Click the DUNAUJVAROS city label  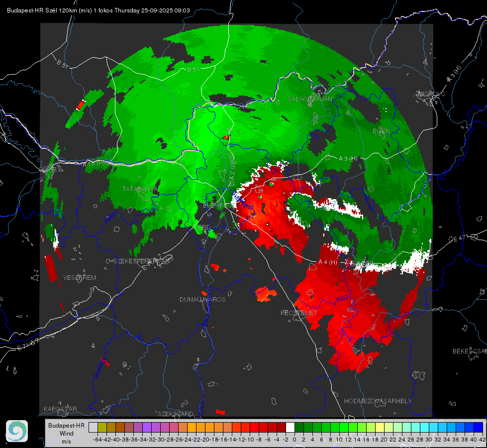(202, 299)
